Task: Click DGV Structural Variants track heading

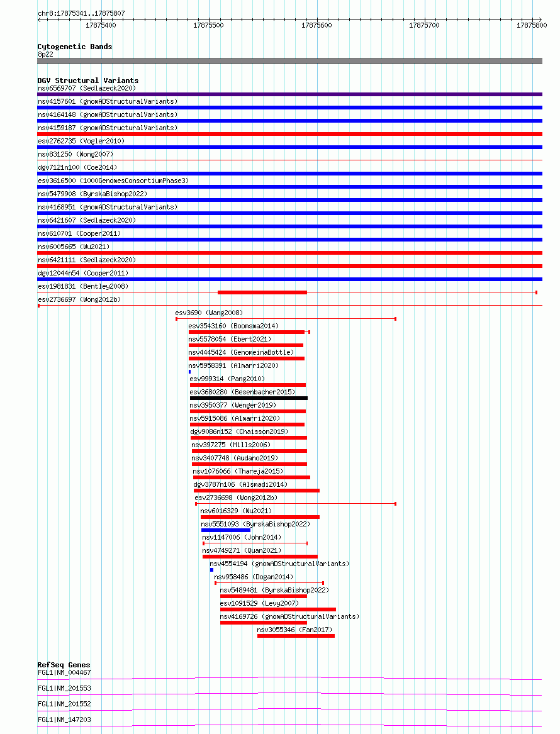Action: (x=88, y=81)
